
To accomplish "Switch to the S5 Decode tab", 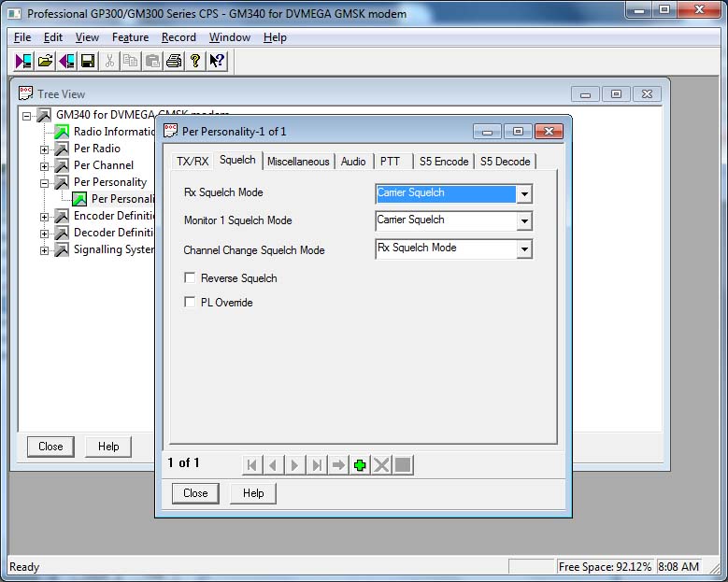I will (506, 162).
